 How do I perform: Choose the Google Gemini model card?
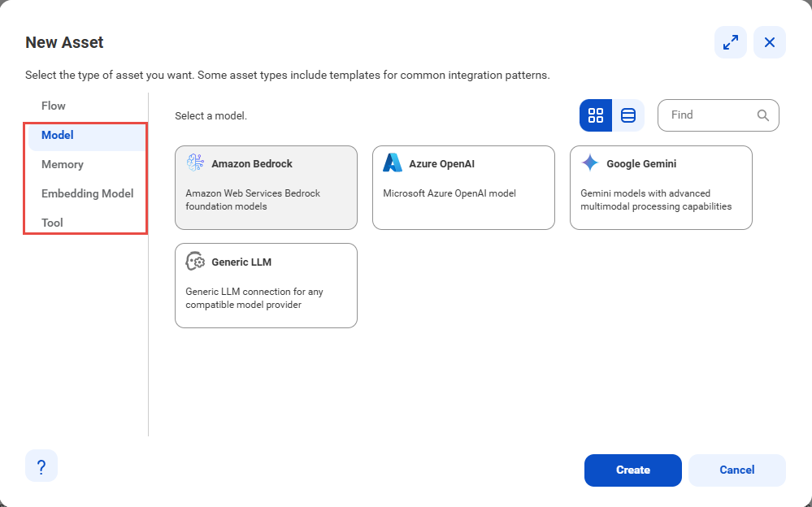661,188
